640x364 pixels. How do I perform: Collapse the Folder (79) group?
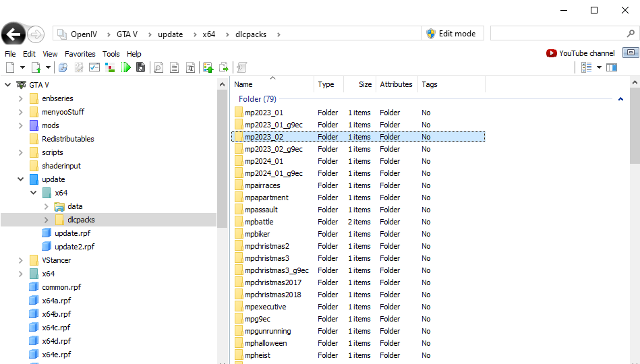coord(620,99)
